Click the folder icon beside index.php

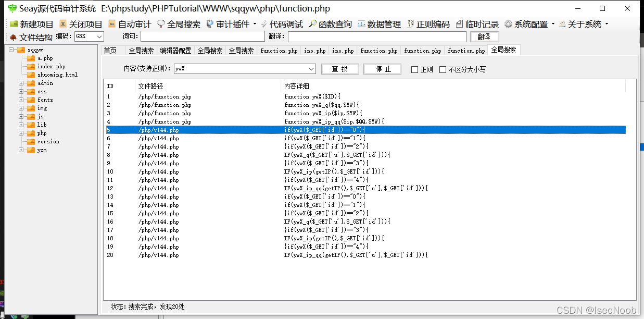coord(31,67)
